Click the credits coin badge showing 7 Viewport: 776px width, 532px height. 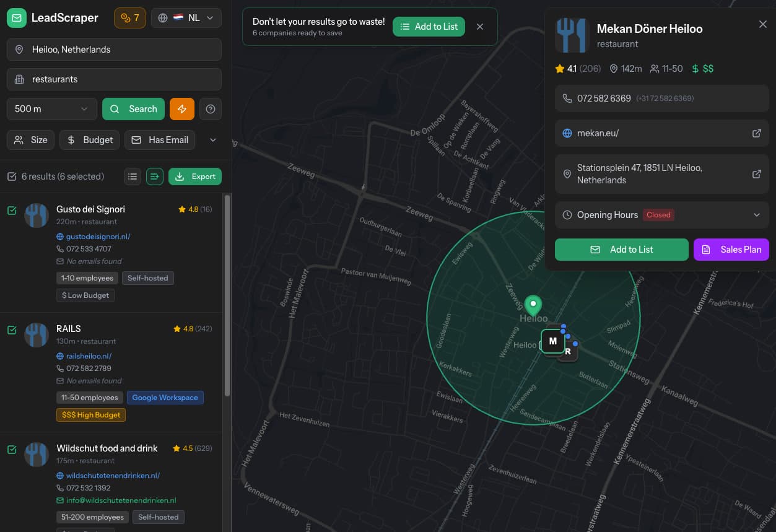130,18
